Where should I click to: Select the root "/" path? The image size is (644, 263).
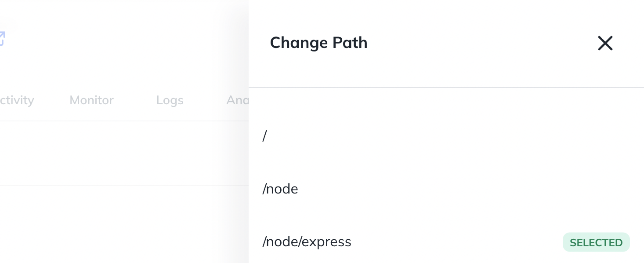tap(446, 136)
